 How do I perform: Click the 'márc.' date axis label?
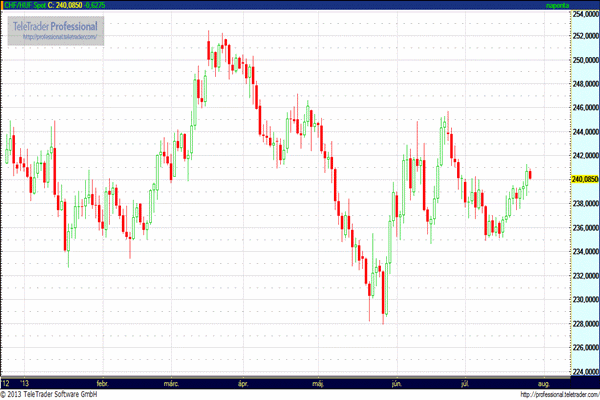tap(171, 383)
